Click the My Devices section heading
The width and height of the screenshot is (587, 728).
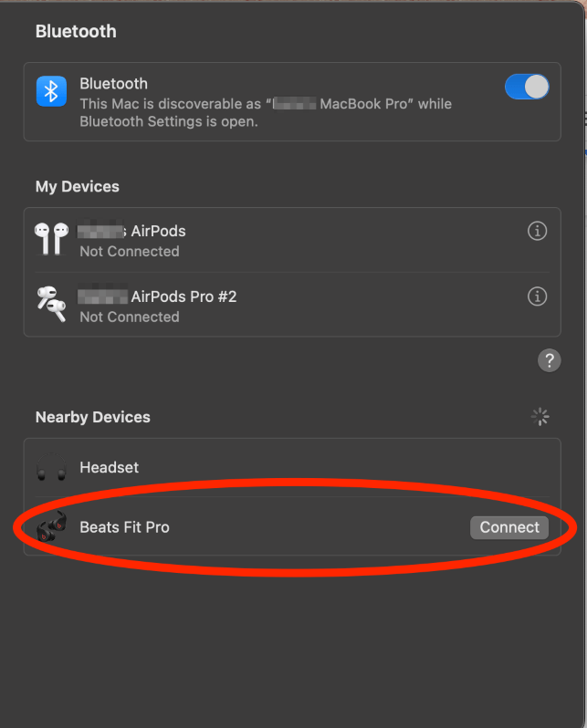pos(78,187)
